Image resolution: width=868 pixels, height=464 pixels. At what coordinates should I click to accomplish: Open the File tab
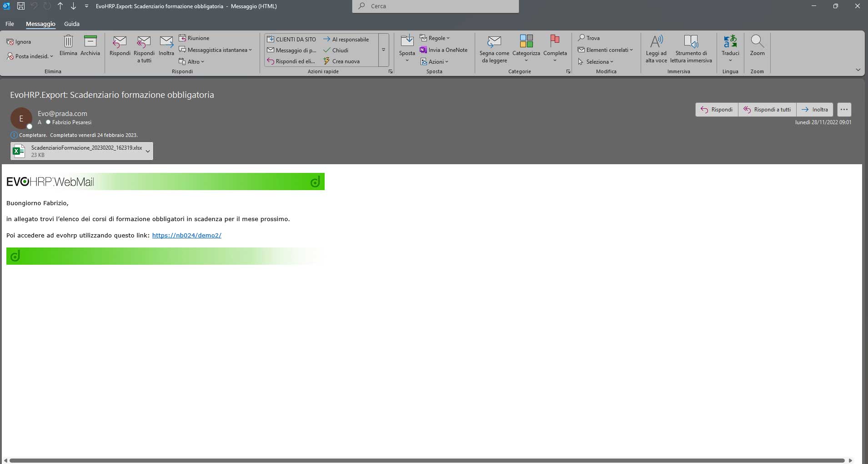(10, 24)
